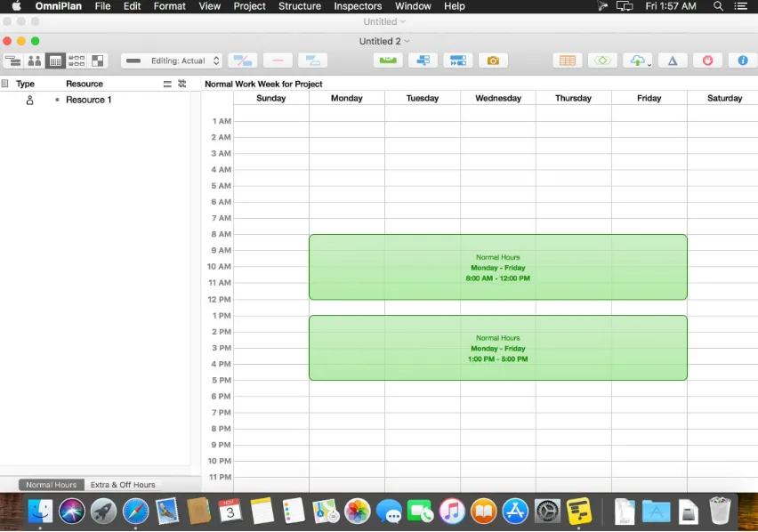The image size is (758, 532).
Task: Open the OmniPlan application menu
Action: pos(59,6)
